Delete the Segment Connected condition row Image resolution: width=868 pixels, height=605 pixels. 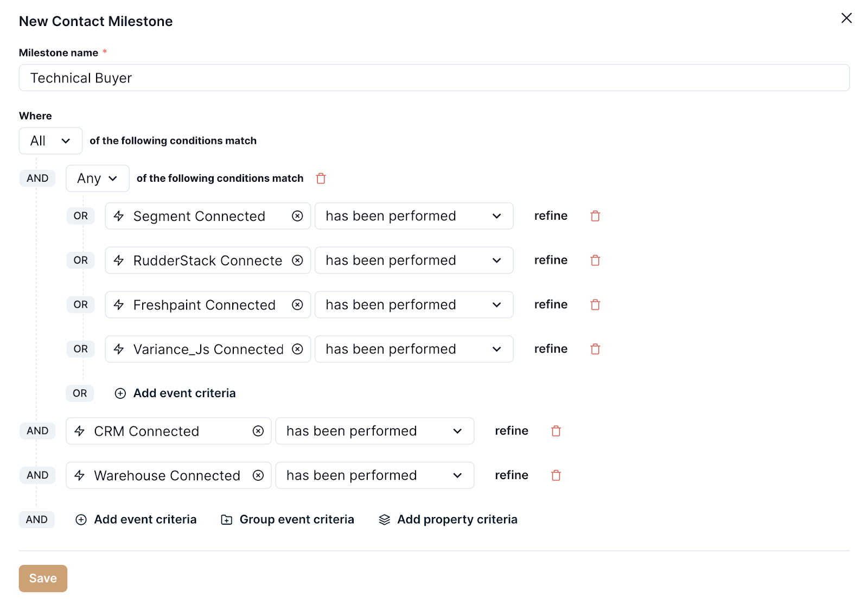click(x=595, y=216)
